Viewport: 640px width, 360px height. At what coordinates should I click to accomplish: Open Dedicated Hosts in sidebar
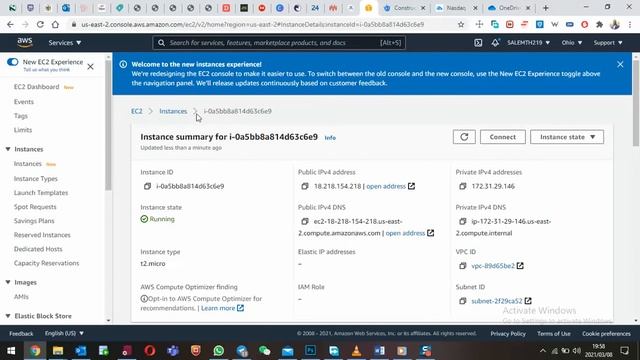coord(38,249)
